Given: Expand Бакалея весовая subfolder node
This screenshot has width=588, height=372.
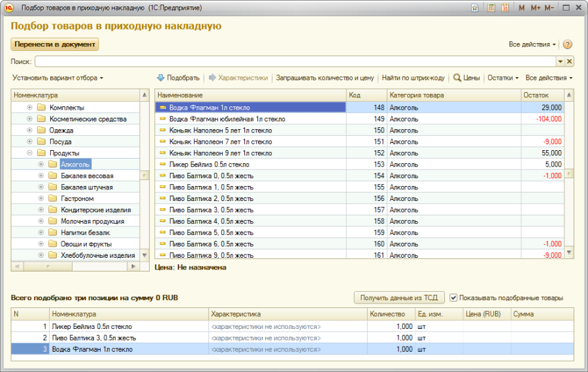Looking at the screenshot, I should point(41,176).
